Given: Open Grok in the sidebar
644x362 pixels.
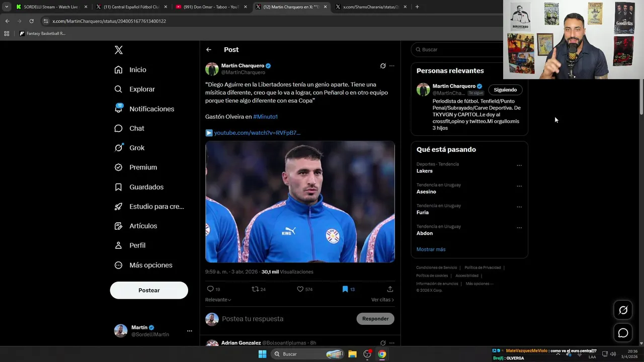Looking at the screenshot, I should pyautogui.click(x=129, y=148).
